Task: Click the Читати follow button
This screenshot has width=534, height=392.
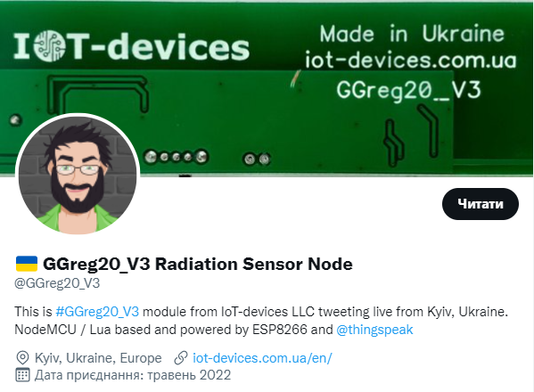Action: 481,204
